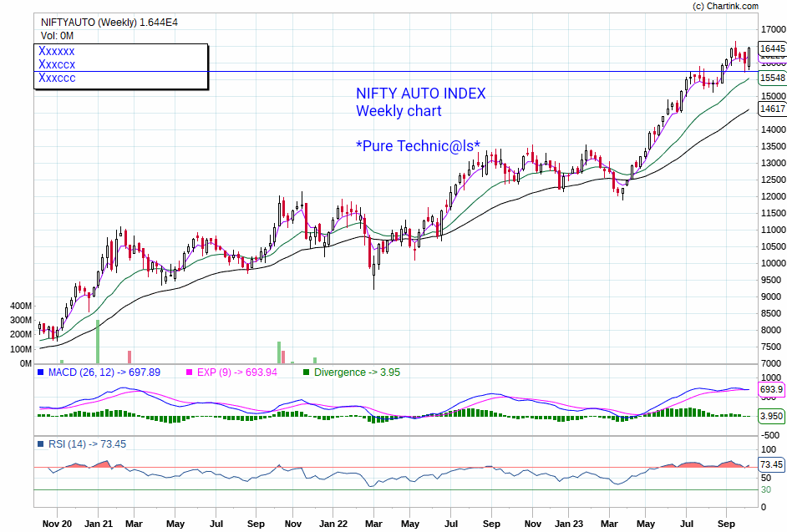The height and width of the screenshot is (532, 787).
Task: Click the NIFTY AUTO INDEX annotation
Action: point(420,94)
